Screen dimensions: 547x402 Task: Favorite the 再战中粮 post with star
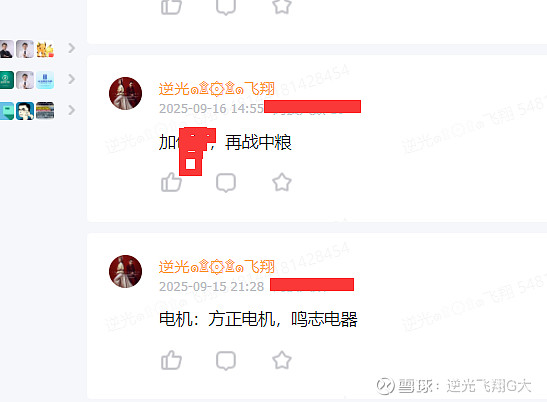pos(282,182)
